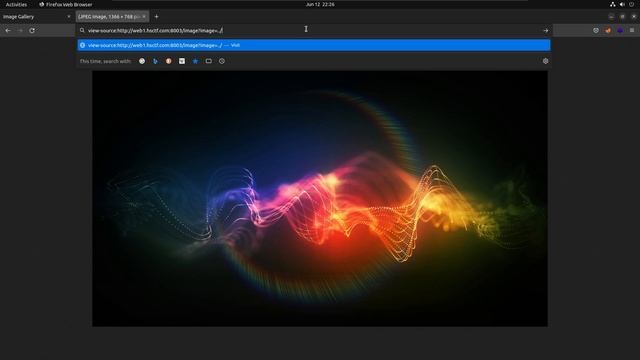Open the clock showing Jun 12 22:26
This screenshot has height=360, width=640.
click(x=320, y=4)
